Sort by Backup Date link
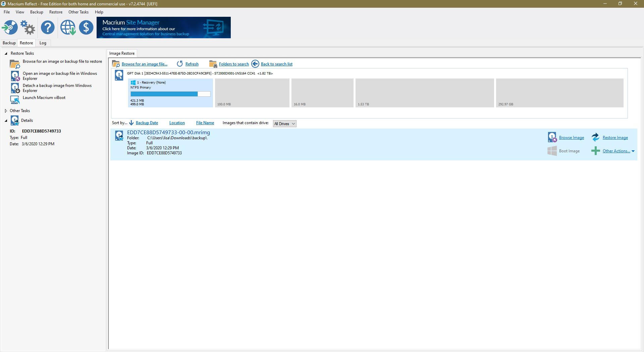This screenshot has width=644, height=352. click(x=147, y=123)
